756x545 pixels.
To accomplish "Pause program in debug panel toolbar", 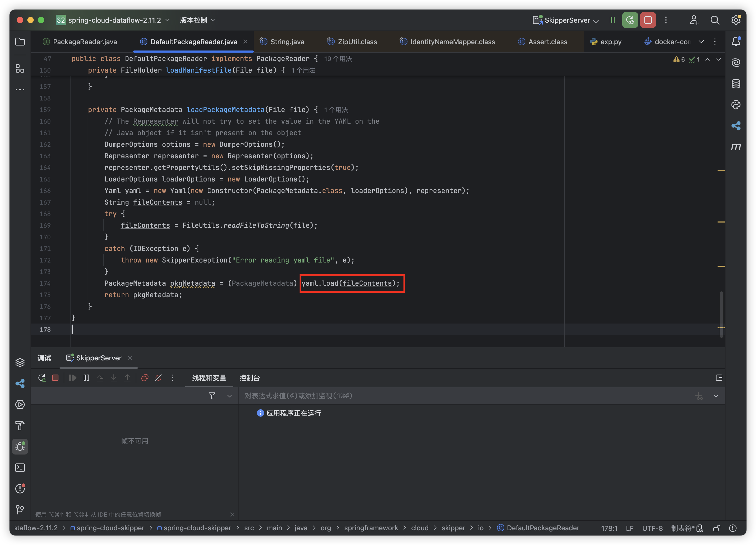I will tap(86, 378).
